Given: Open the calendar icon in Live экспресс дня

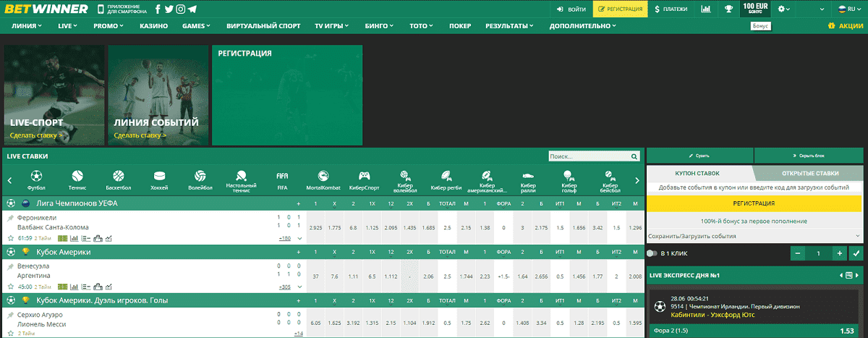Looking at the screenshot, I should 850,275.
